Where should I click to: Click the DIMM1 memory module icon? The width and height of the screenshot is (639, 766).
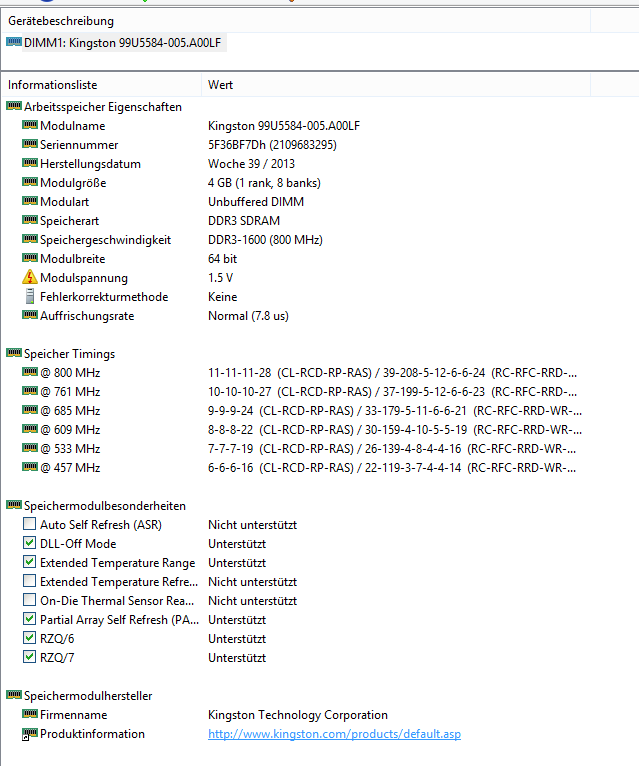pyautogui.click(x=14, y=42)
